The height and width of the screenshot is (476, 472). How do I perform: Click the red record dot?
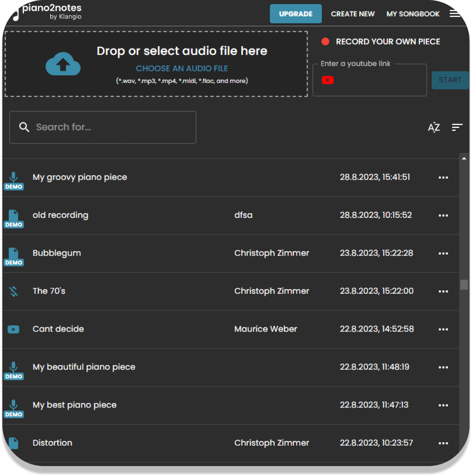(x=325, y=41)
